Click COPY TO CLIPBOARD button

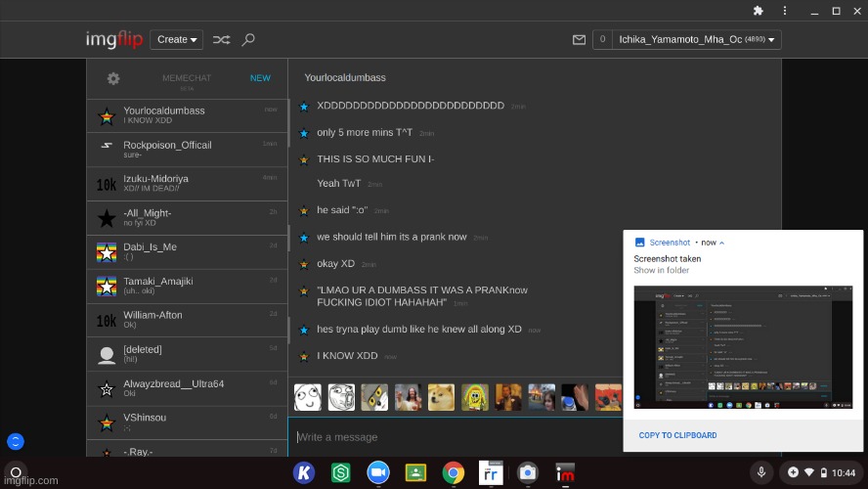677,435
